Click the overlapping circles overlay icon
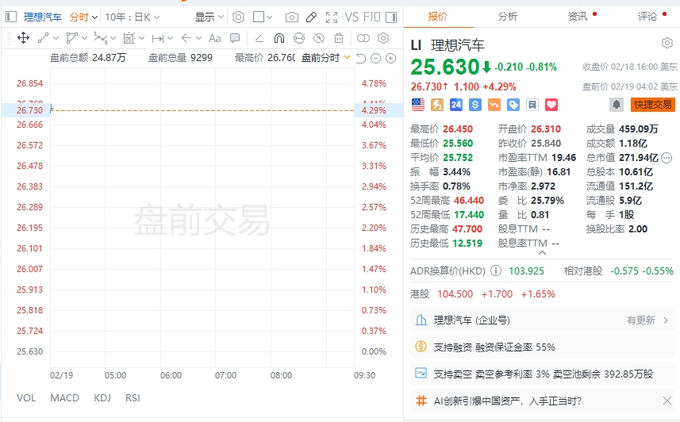 click(363, 38)
